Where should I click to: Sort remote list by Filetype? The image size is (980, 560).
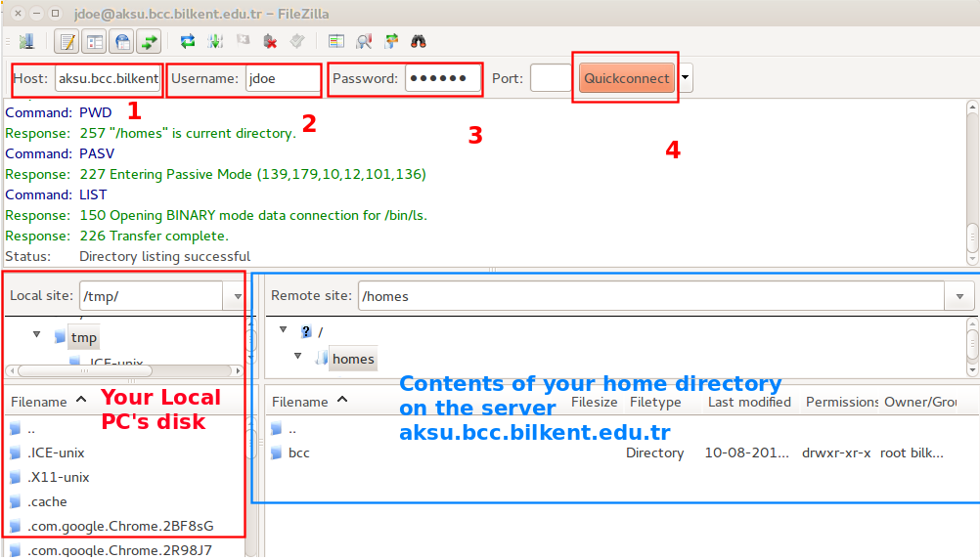click(x=655, y=402)
